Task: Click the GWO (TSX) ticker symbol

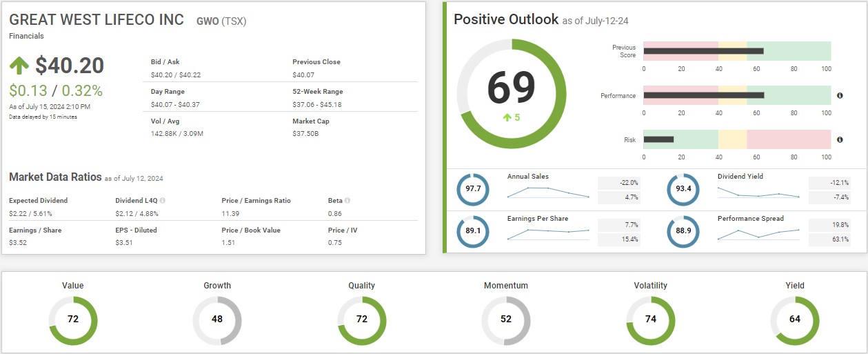Action: tap(221, 21)
